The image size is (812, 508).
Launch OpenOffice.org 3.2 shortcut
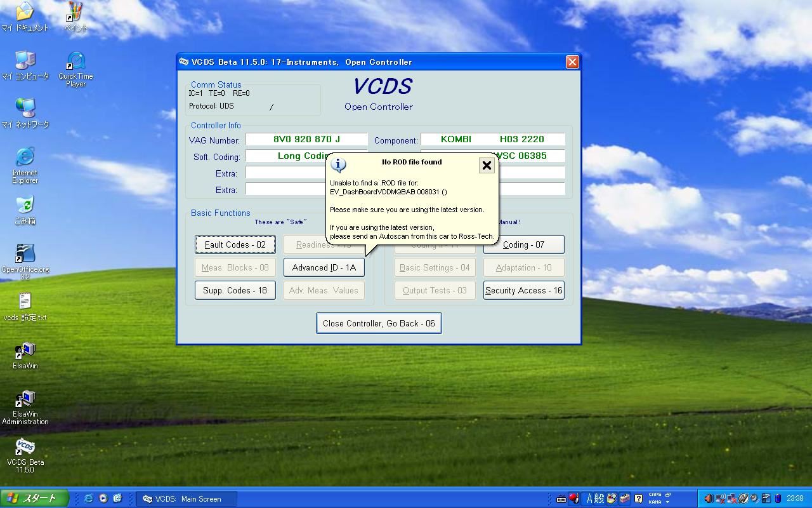tap(25, 262)
